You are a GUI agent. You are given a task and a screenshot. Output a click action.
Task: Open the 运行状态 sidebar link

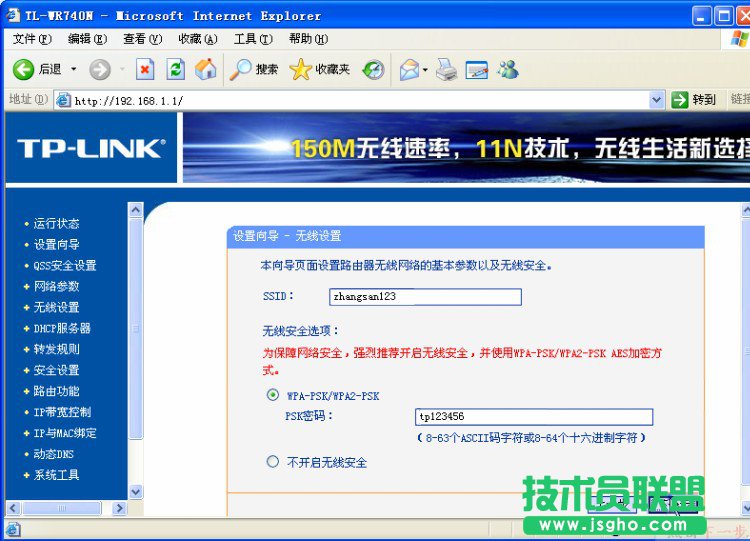coord(56,223)
